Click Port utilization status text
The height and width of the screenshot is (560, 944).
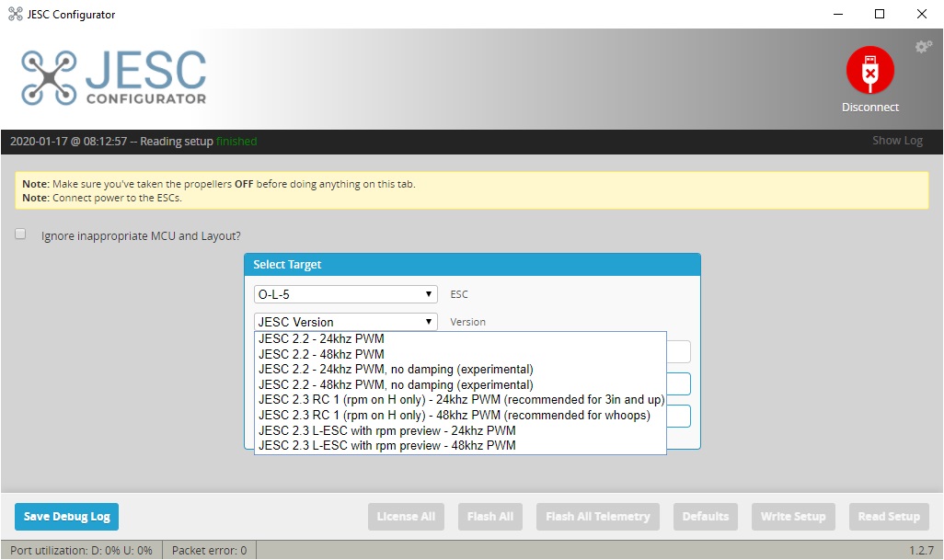click(x=81, y=551)
